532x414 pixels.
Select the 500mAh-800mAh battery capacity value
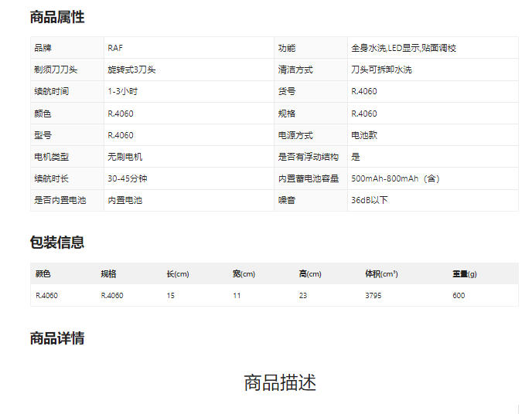click(x=395, y=178)
